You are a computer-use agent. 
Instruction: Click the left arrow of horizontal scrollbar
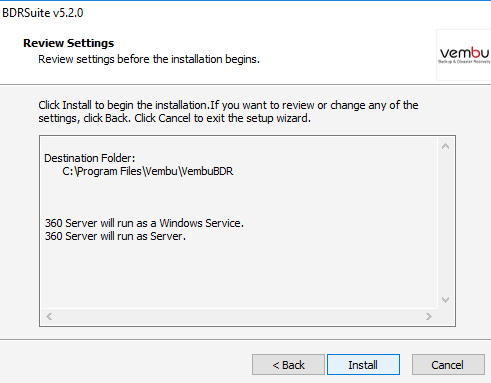point(49,316)
